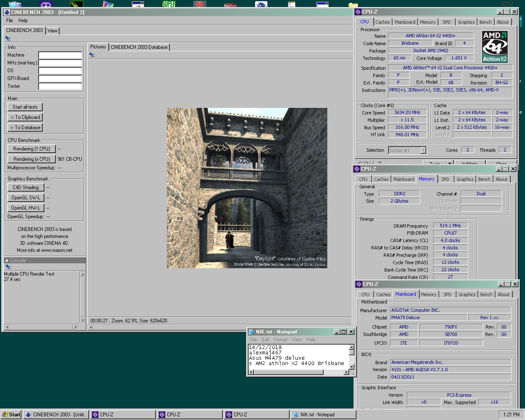
Task: Run Rendering (1 CPU) benchmark
Action: 32,149
